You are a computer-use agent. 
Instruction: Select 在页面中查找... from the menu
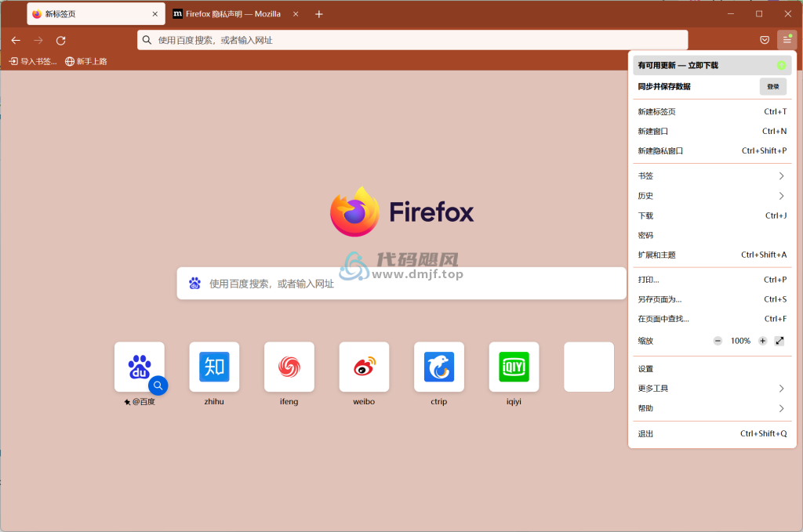(712, 319)
